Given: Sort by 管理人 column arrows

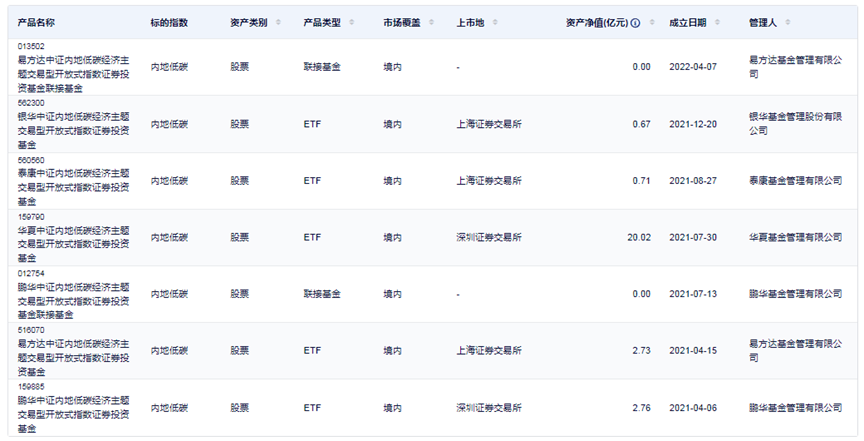Looking at the screenshot, I should pyautogui.click(x=787, y=23).
